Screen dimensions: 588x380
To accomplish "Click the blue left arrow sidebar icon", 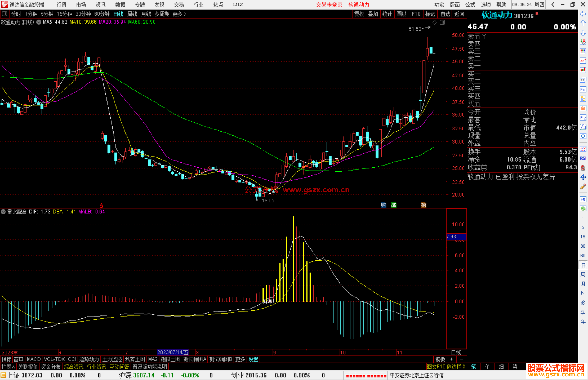I will pos(583,14).
